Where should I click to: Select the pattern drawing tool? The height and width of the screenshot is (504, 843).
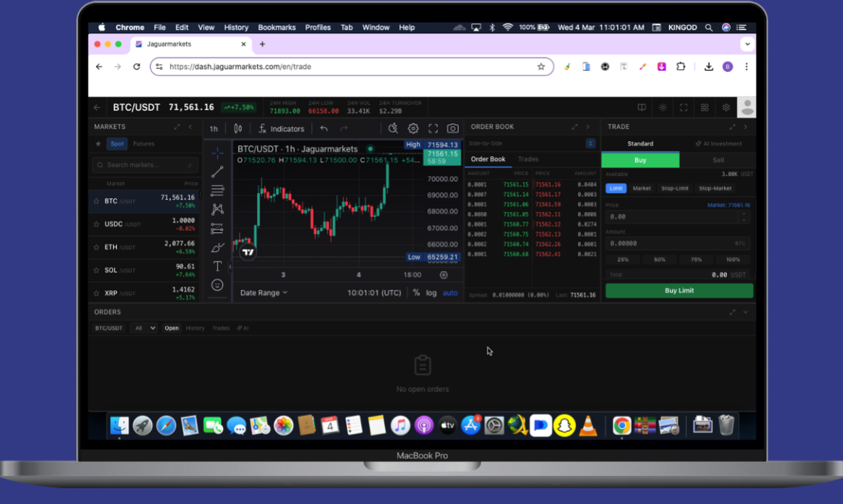tap(218, 209)
